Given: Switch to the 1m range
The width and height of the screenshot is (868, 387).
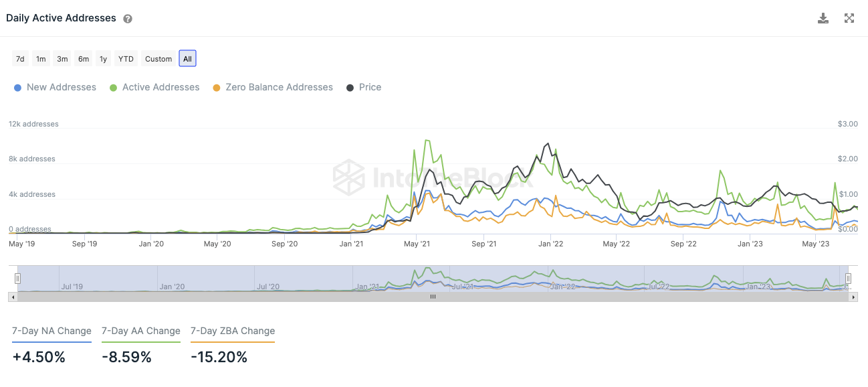Looking at the screenshot, I should (x=41, y=59).
